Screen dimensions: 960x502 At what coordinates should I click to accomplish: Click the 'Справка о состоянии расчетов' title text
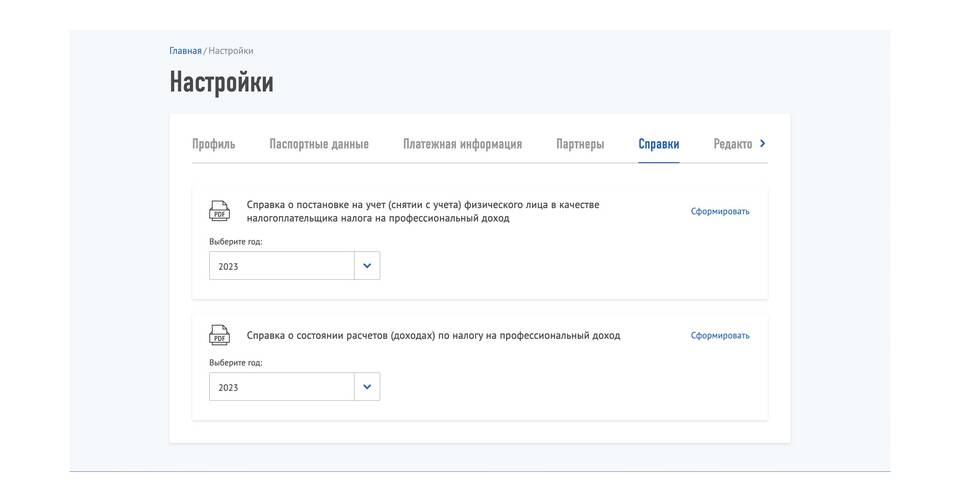click(x=433, y=335)
